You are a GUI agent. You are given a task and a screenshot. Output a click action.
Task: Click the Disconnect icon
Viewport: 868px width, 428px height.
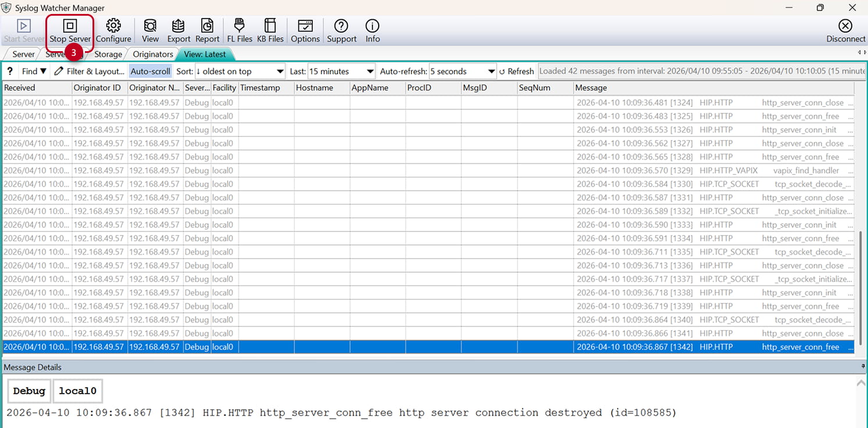point(845,26)
